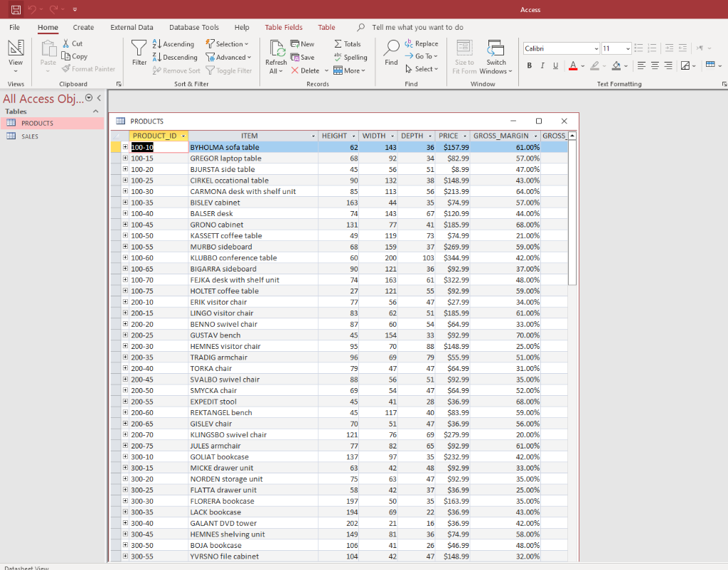
Task: Expand the row for product 100-30
Action: [125, 191]
